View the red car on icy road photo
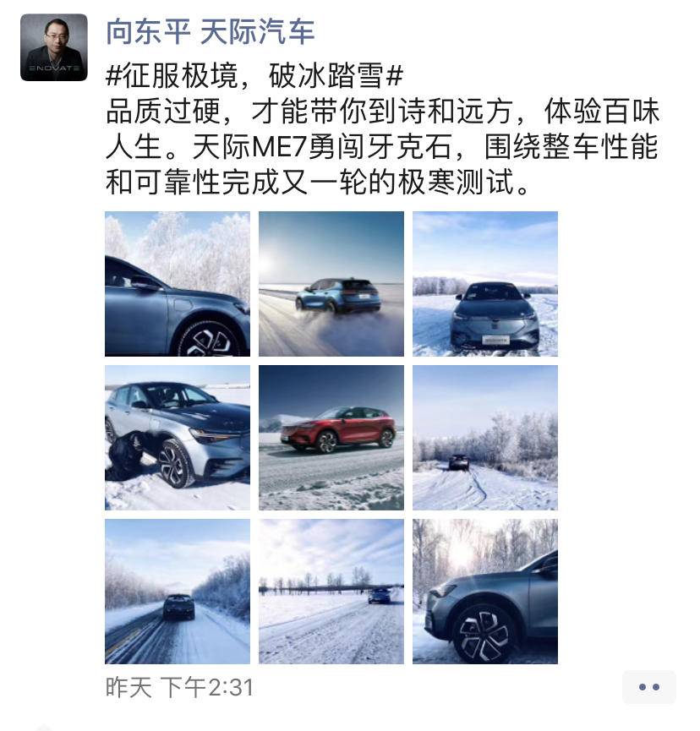700x731 pixels. pyautogui.click(x=331, y=438)
